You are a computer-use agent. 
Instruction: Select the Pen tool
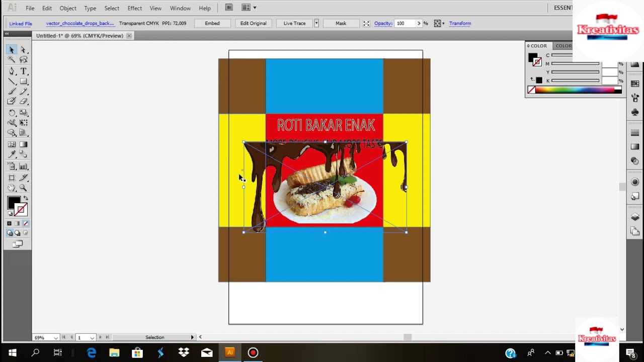pyautogui.click(x=12, y=71)
